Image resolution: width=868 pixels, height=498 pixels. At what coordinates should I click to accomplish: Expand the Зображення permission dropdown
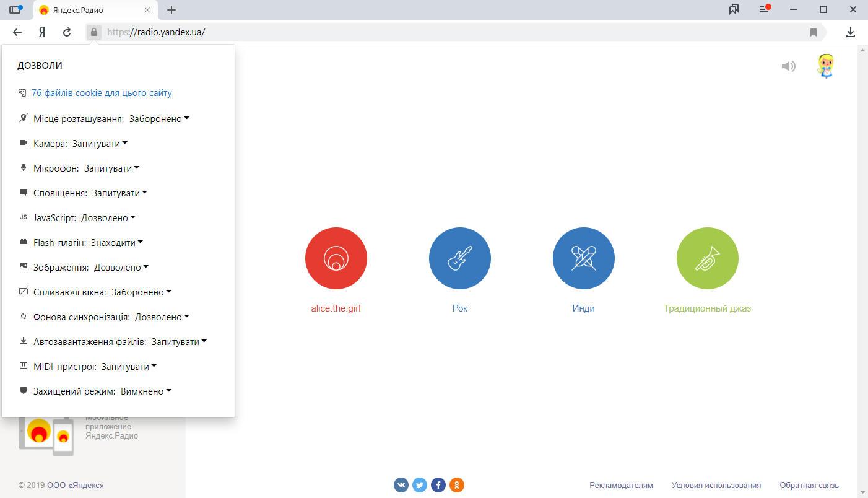coord(121,267)
